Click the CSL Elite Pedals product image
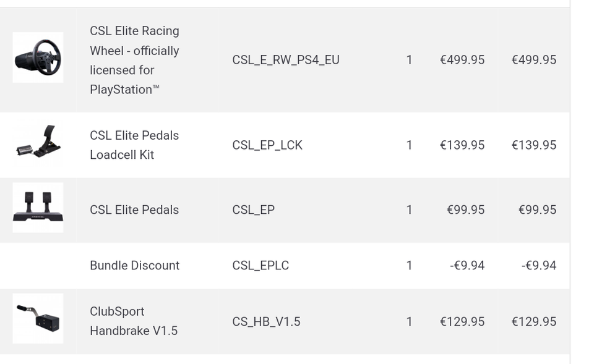 pyautogui.click(x=38, y=208)
